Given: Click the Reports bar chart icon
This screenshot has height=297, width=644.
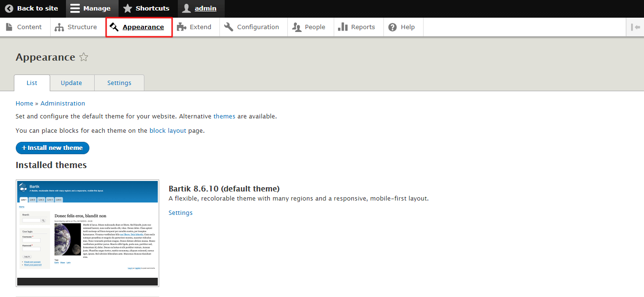Looking at the screenshot, I should pyautogui.click(x=343, y=27).
